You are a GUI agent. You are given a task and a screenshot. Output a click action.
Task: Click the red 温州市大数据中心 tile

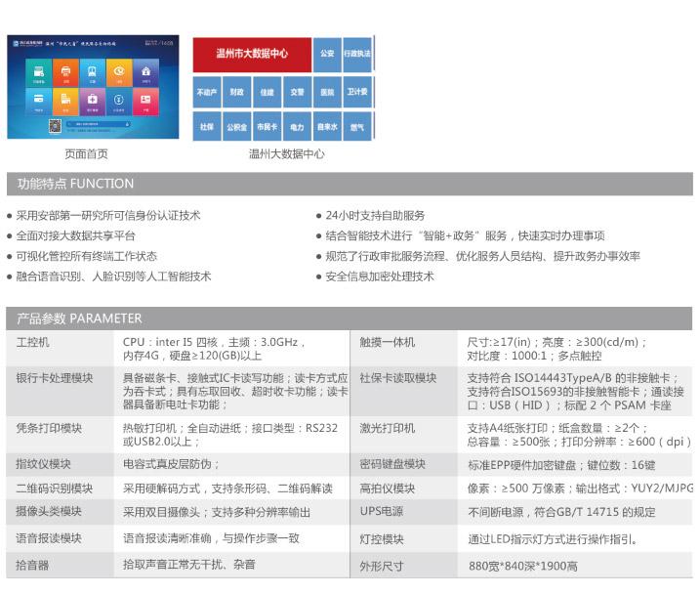(252, 54)
